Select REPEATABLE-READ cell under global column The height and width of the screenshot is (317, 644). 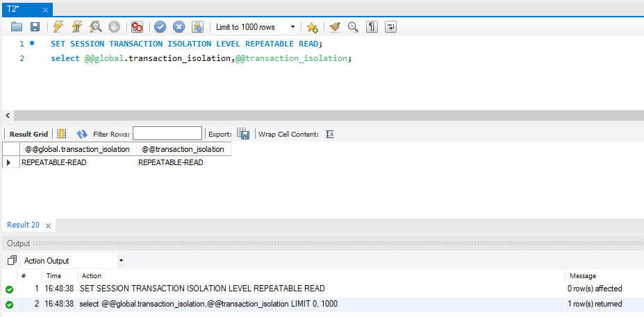pyautogui.click(x=78, y=162)
